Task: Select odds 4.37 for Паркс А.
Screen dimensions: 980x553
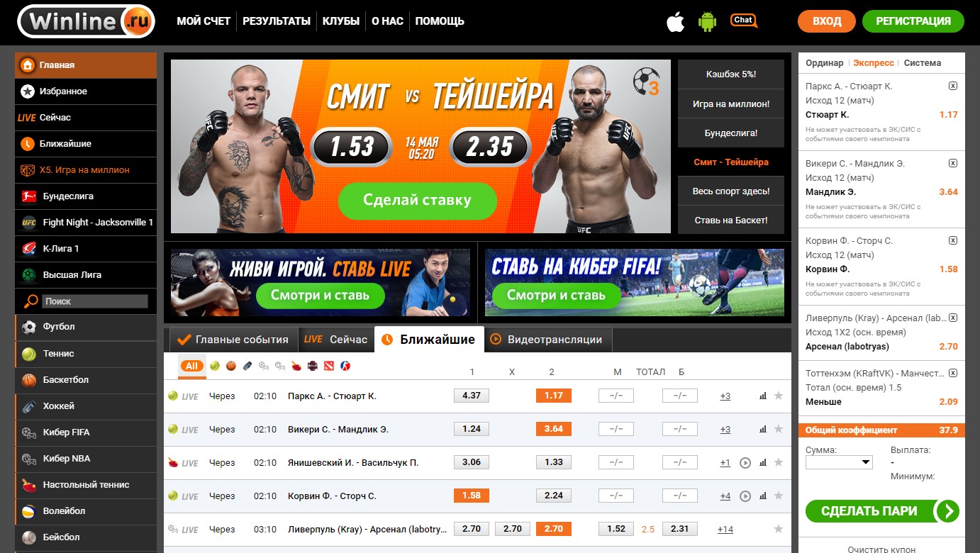Action: pos(472,396)
